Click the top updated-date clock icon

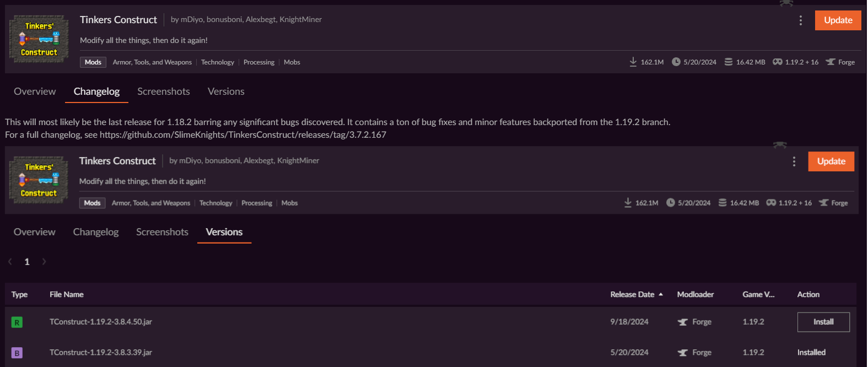tap(676, 62)
